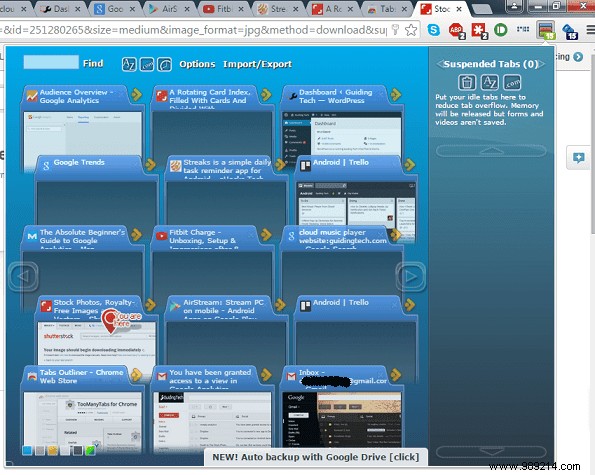
Task: Click the browser address bar URL
Action: [x=194, y=30]
